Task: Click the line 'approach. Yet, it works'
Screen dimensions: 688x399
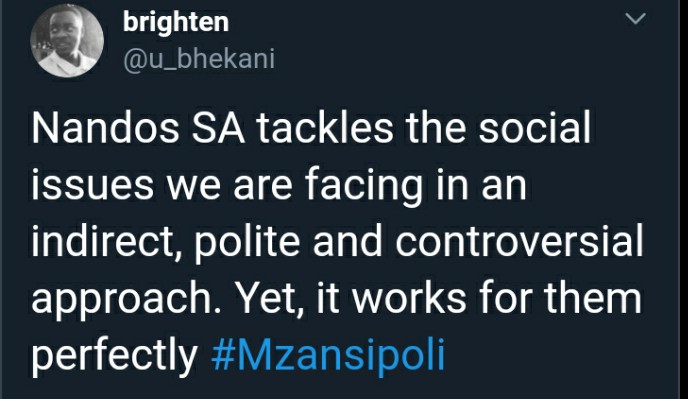Action: click(x=337, y=299)
